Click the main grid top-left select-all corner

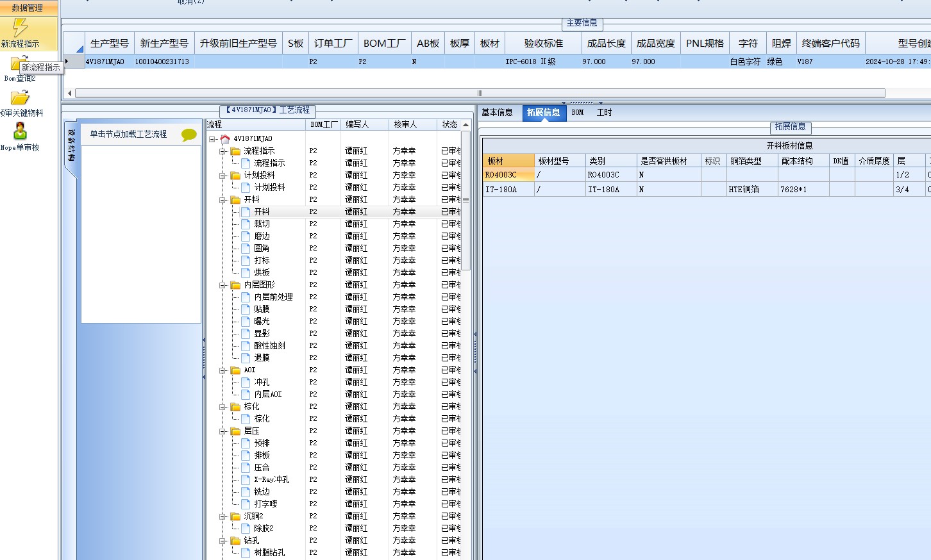click(74, 43)
